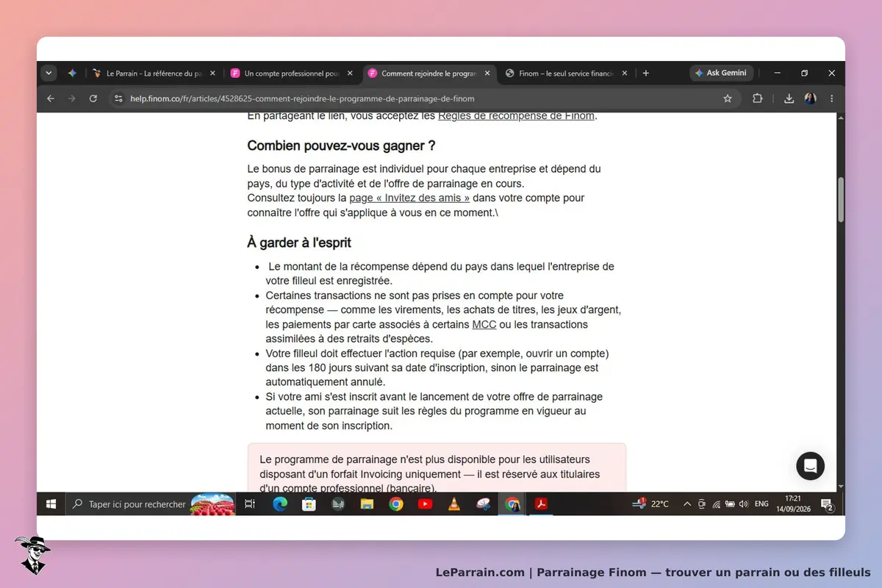
Task: Open the 'page « Invitez des amis »' link
Action: pos(409,198)
